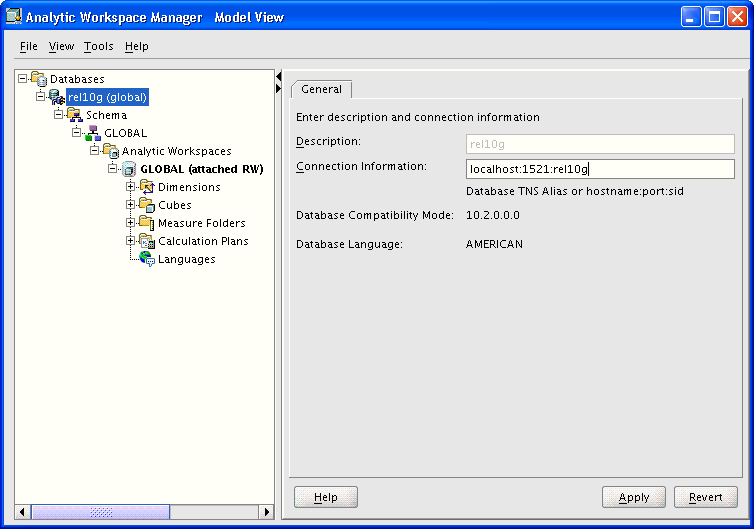Click the GLOBAL schema network icon
The image size is (754, 529).
click(x=93, y=133)
